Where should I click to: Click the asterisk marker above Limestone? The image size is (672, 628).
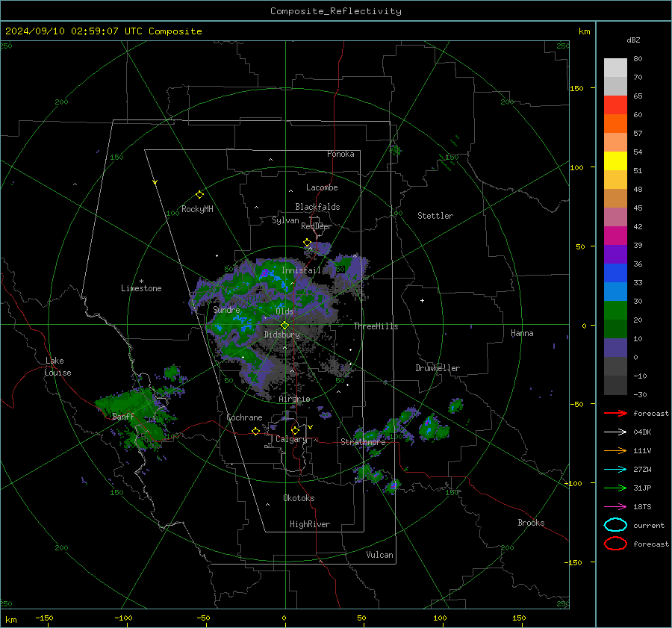(x=141, y=282)
